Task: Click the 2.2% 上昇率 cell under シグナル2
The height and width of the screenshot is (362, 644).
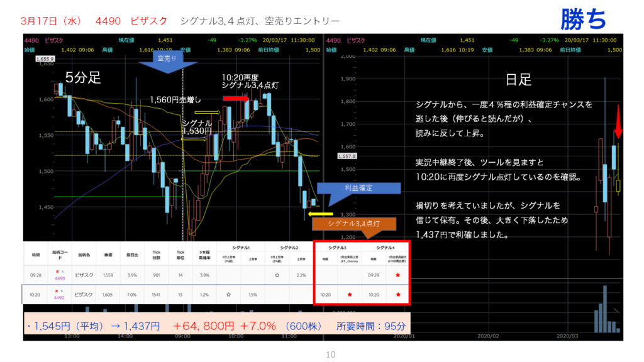Action: pyautogui.click(x=301, y=275)
